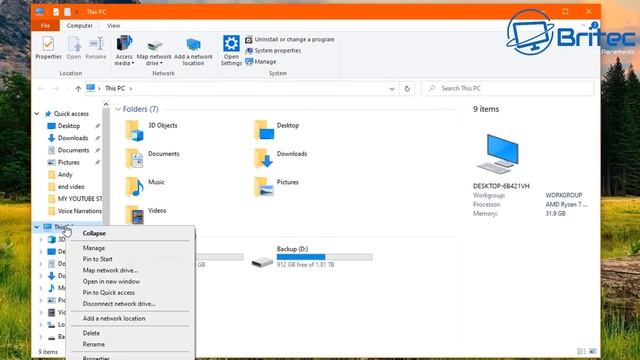Screen dimensions: 640x360
Task: Collapse the This PC tree node chevron
Action: 37,227
